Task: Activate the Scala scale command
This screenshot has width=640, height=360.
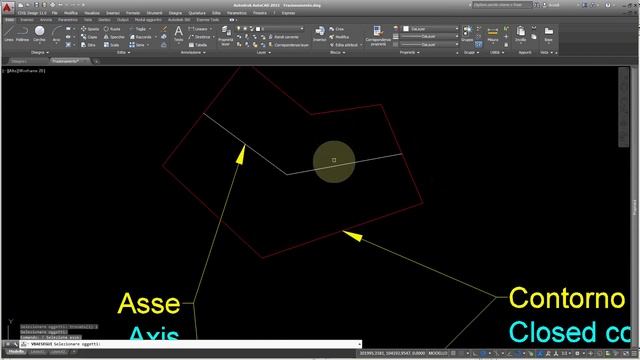Action: click(x=111, y=44)
